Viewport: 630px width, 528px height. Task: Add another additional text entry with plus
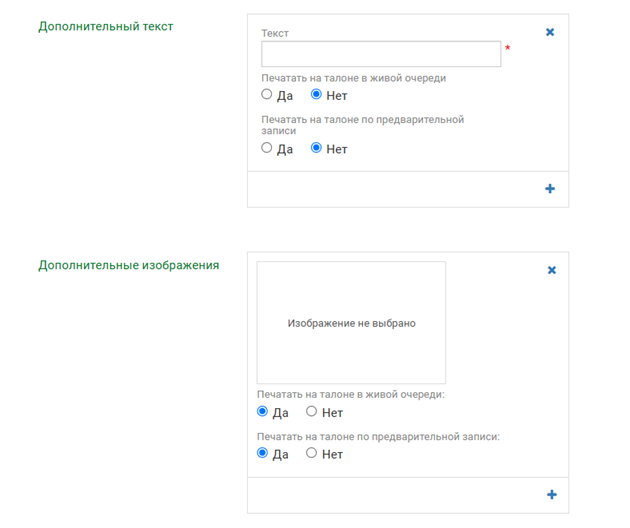click(x=550, y=189)
